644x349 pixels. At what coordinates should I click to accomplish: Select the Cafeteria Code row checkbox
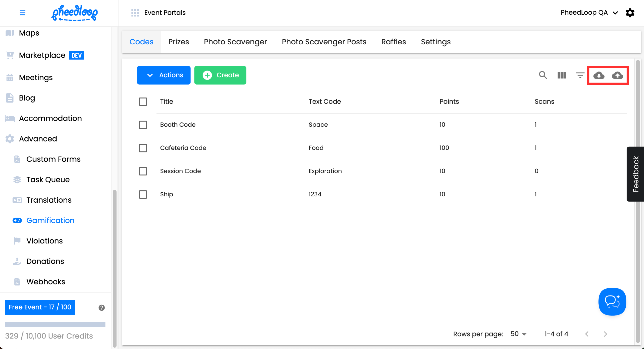pos(143,148)
